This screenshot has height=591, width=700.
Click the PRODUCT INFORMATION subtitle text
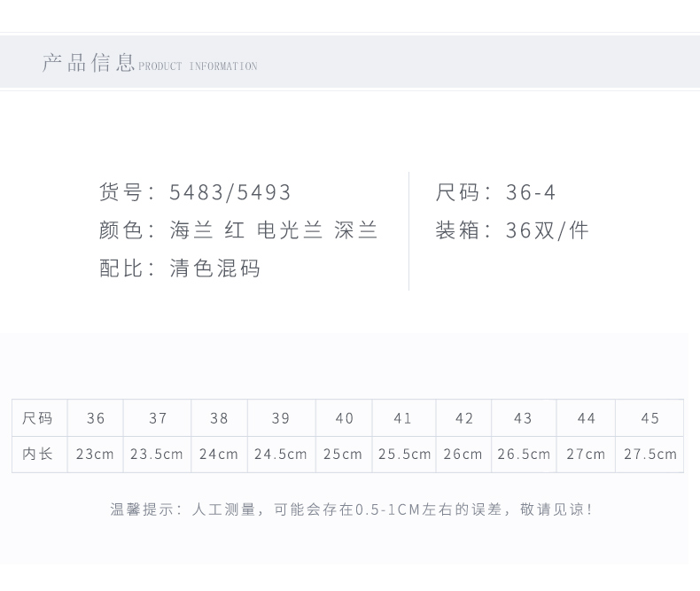coord(198,66)
